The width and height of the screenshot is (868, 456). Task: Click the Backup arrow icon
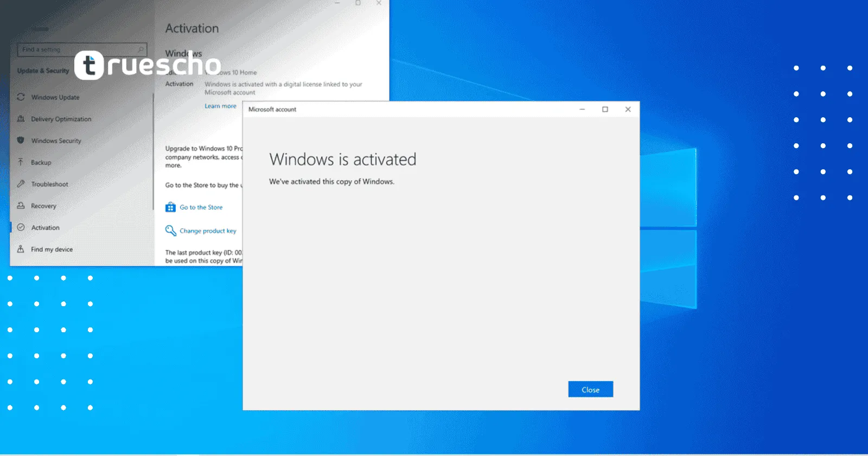21,162
